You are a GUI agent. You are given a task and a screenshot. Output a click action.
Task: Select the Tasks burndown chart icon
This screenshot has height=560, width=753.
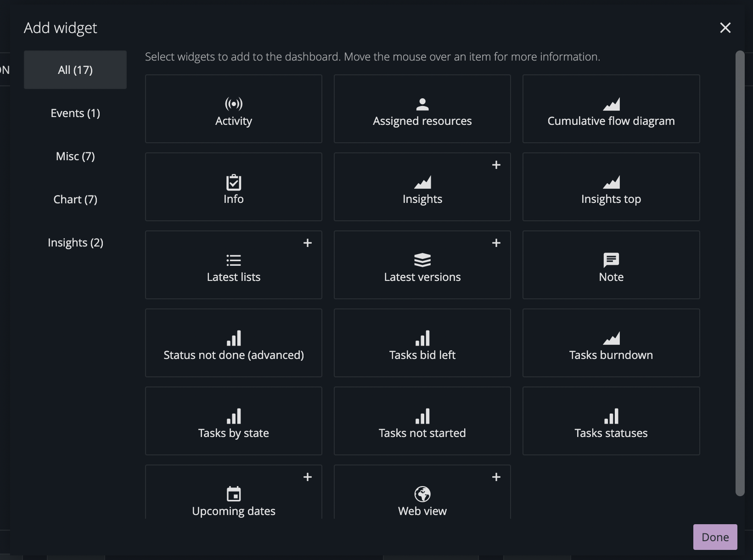(x=611, y=338)
